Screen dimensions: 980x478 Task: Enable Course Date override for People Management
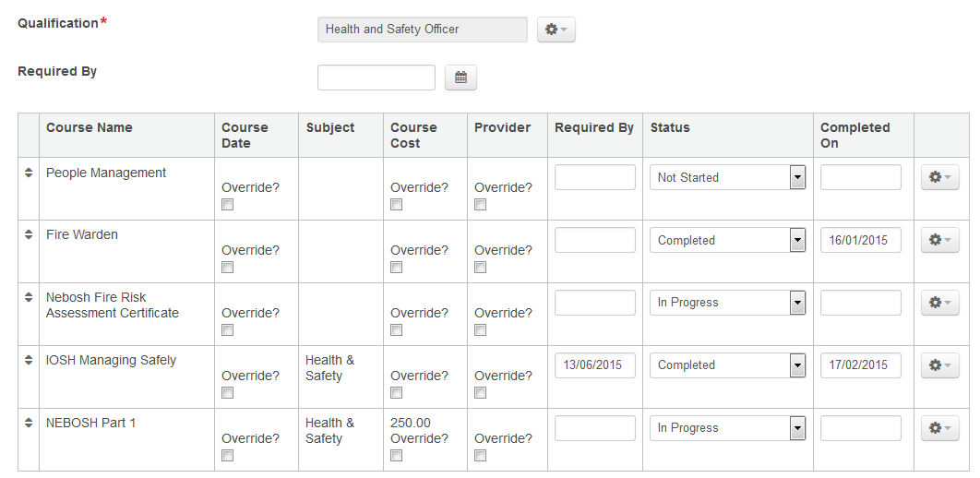[228, 205]
